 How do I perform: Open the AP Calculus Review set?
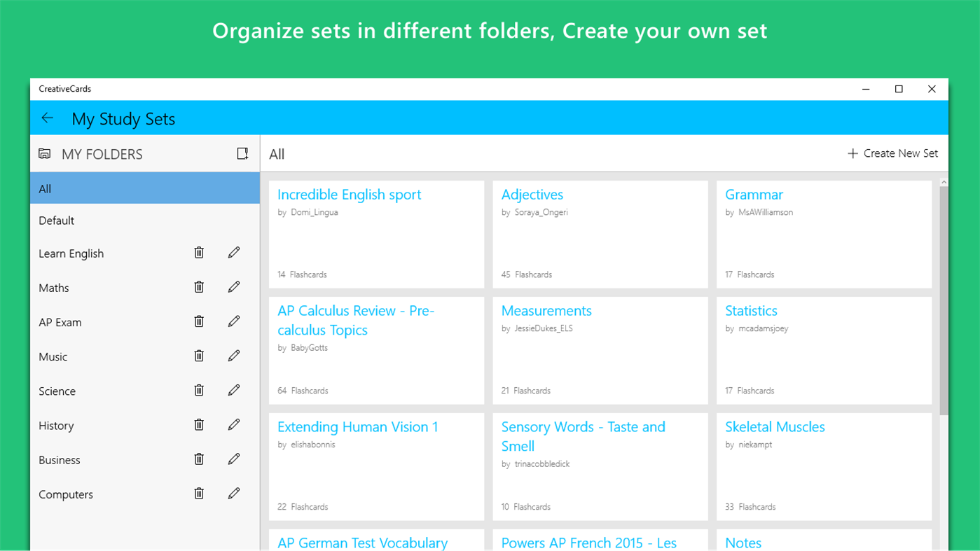(x=357, y=320)
